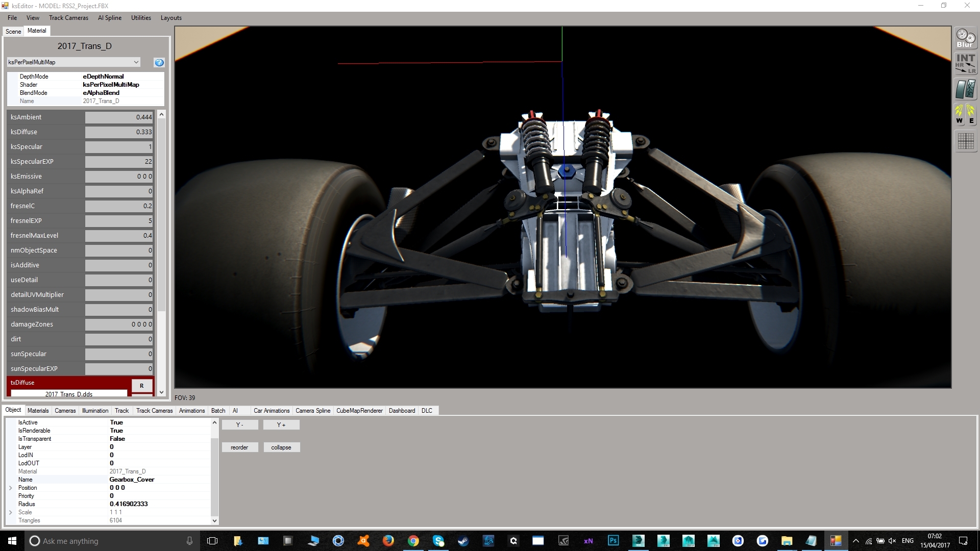Click the Cortana microphone icon
Screen dimensions: 980x551
[x=189, y=541]
